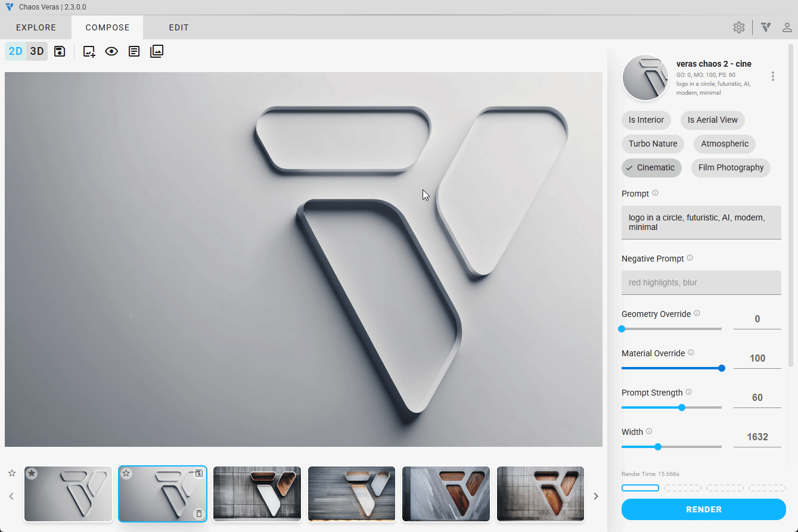Screen dimensions: 798x532
Task: Click the Prompt Strength slider handle
Action: [x=682, y=407]
